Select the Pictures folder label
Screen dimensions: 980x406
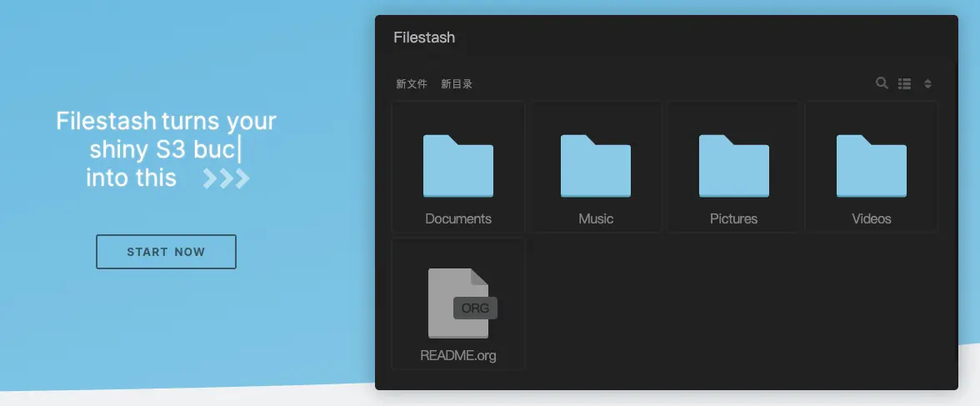click(x=733, y=218)
